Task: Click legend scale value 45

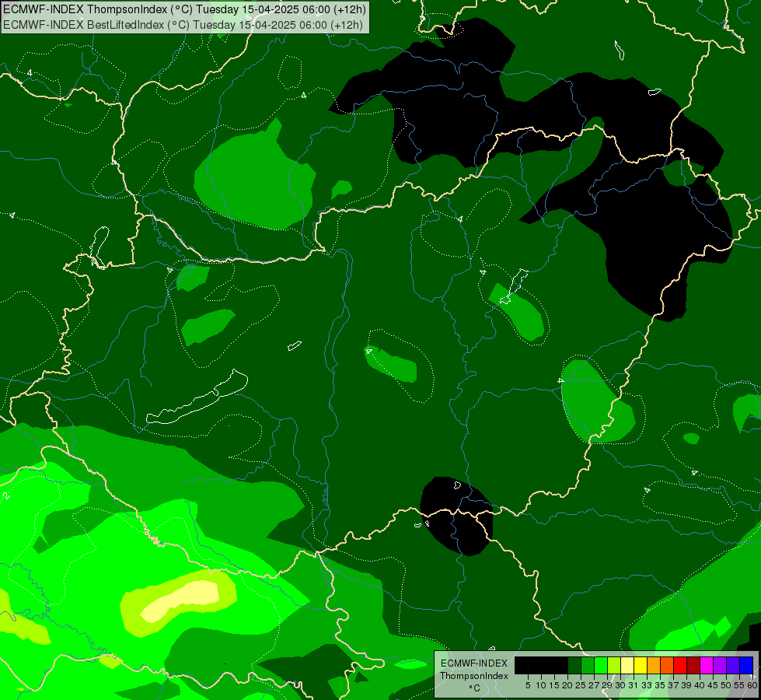Action: tap(713, 685)
